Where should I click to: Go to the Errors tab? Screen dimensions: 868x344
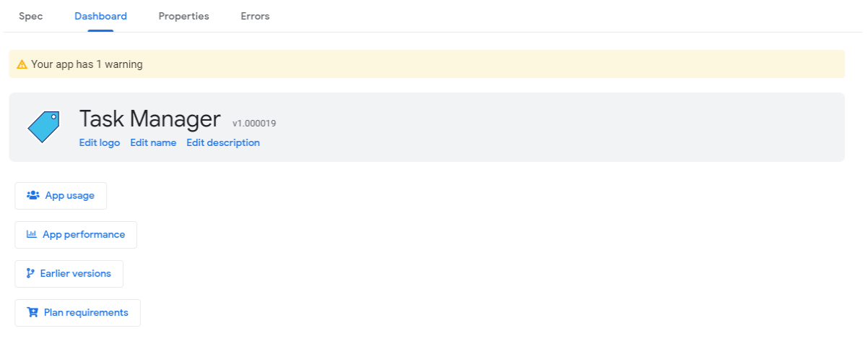(x=255, y=16)
